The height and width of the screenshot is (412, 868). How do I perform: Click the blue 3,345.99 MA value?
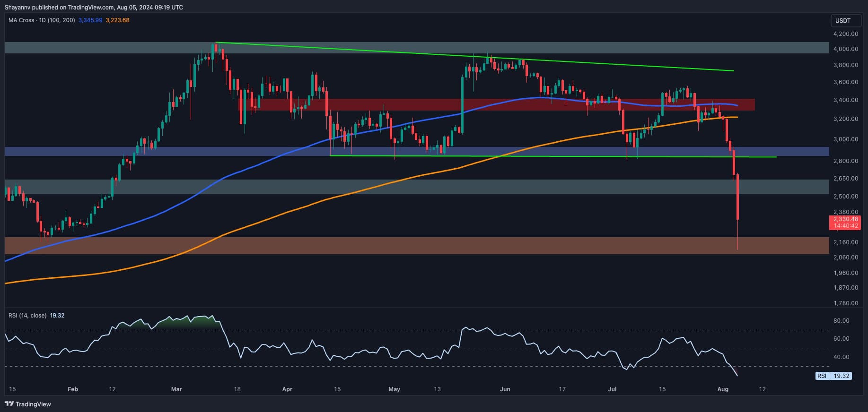(x=90, y=20)
